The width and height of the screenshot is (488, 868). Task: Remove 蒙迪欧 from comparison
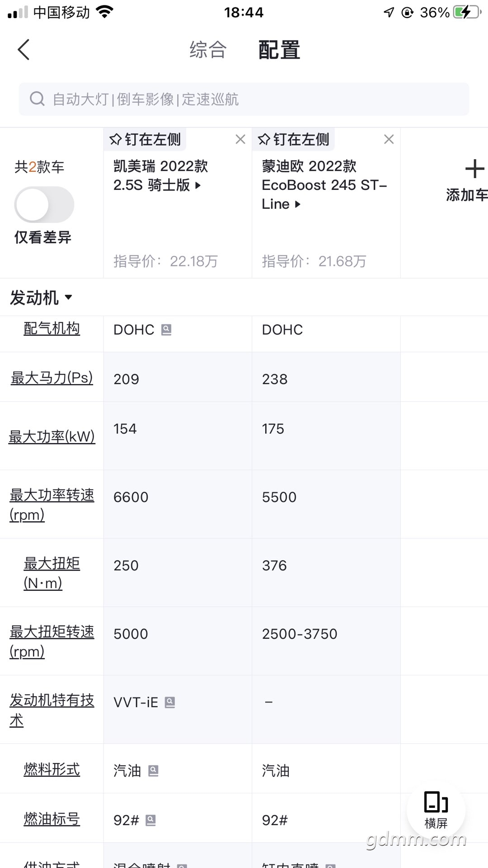point(389,139)
